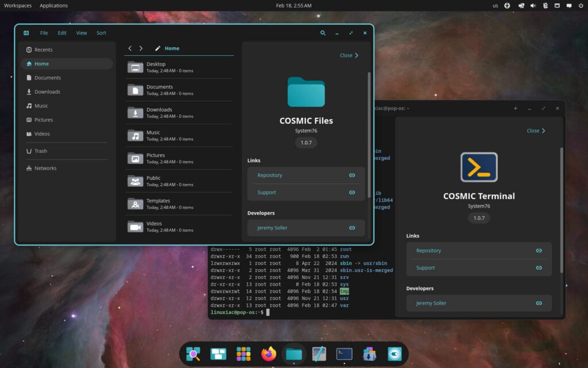588x368 pixels.
Task: Open COSMIC Settings from the dock
Action: pos(394,354)
